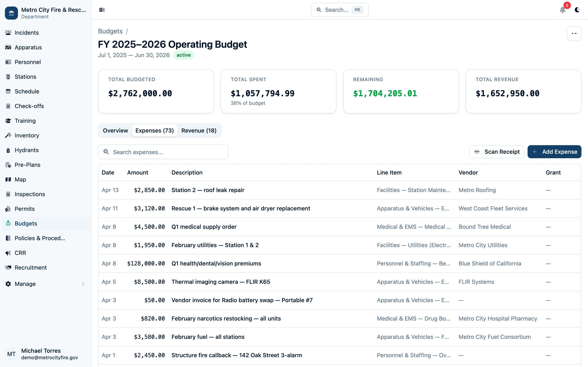Open Check-offs from the sidebar
Viewport: 588px width, 367px height.
(29, 106)
